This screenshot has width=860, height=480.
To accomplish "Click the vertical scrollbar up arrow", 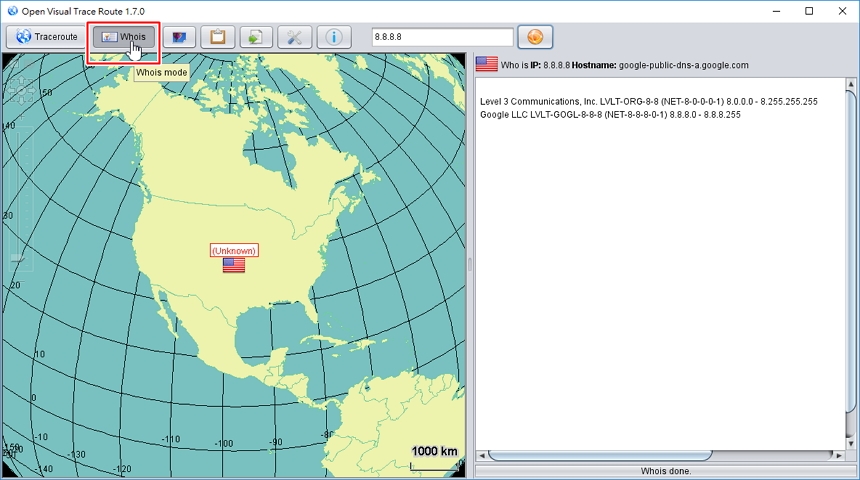I will [851, 84].
